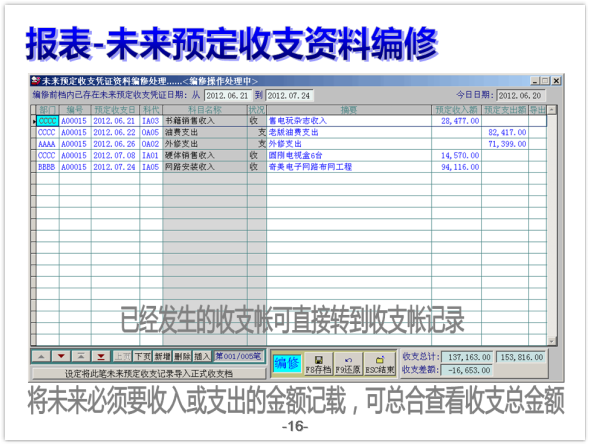Click the F8存档 save icon button
590x445 pixels.
coord(318,364)
